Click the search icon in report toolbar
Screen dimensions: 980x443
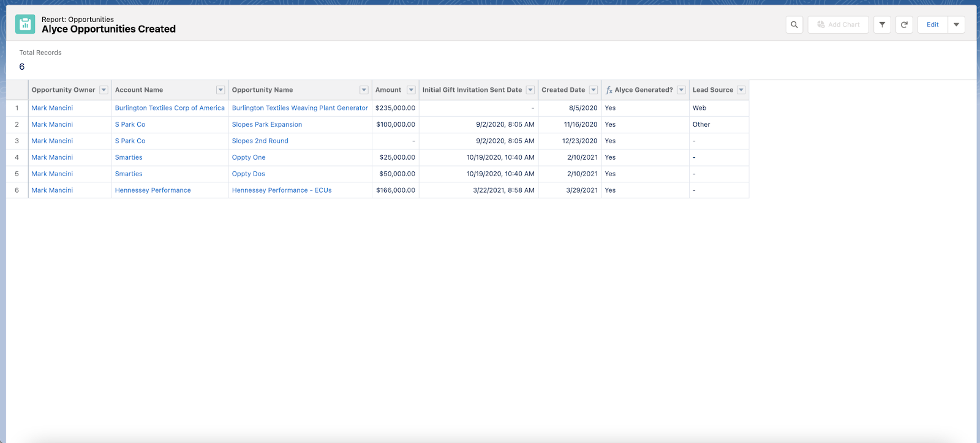coord(794,24)
